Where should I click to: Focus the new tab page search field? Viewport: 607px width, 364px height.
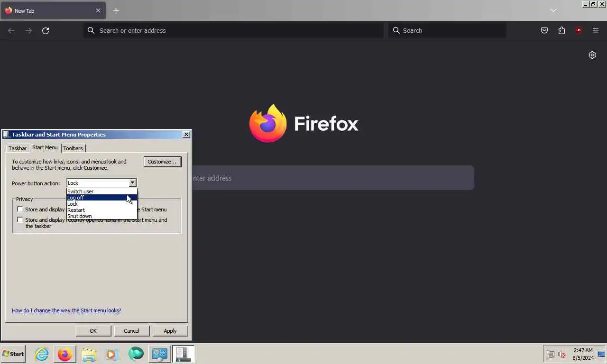(x=333, y=178)
